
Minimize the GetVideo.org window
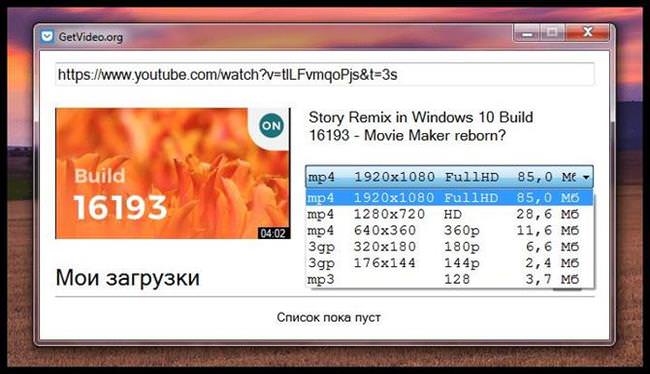(527, 33)
